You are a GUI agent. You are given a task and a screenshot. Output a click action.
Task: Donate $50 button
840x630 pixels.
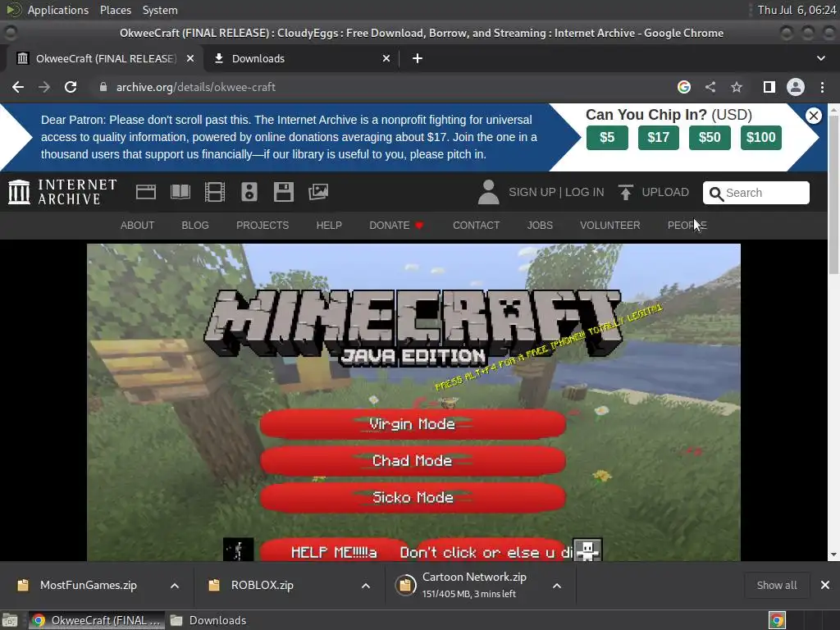(x=710, y=138)
